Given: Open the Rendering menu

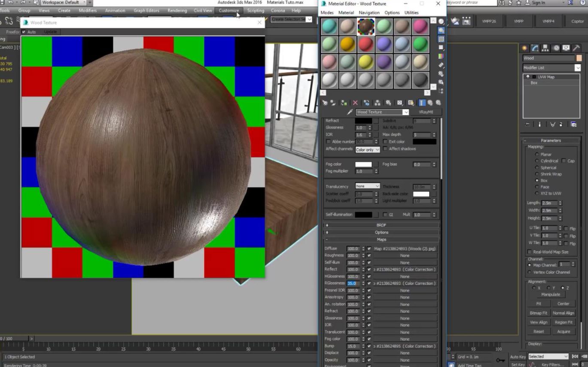Looking at the screenshot, I should click(177, 10).
